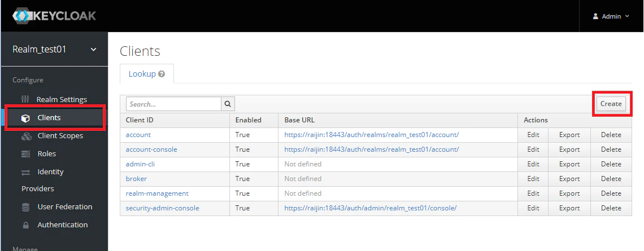Delete the security-admin-console client
The image size is (644, 251).
click(x=611, y=208)
